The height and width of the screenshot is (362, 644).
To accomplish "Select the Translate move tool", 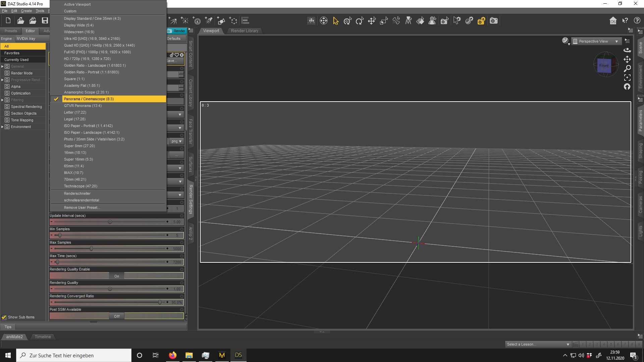I will (x=372, y=21).
